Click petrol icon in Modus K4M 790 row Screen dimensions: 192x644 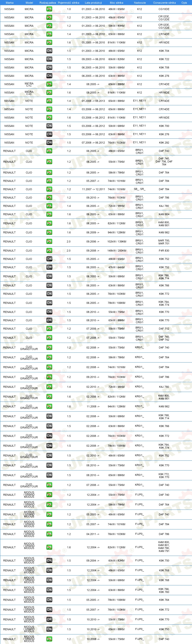point(49,547)
